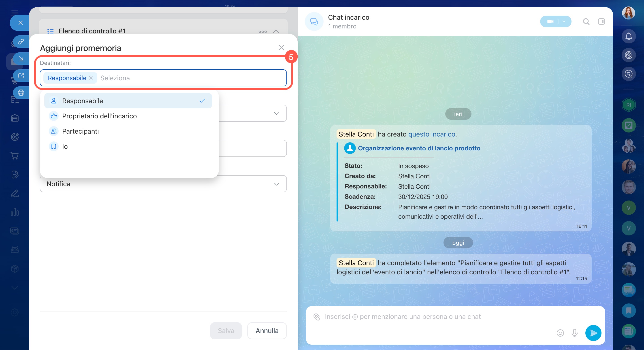Click the emoji smiley icon
This screenshot has height=350, width=644.
560,333
